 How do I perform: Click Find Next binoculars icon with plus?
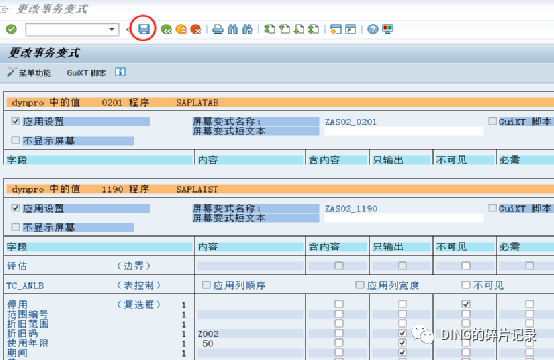(x=247, y=29)
